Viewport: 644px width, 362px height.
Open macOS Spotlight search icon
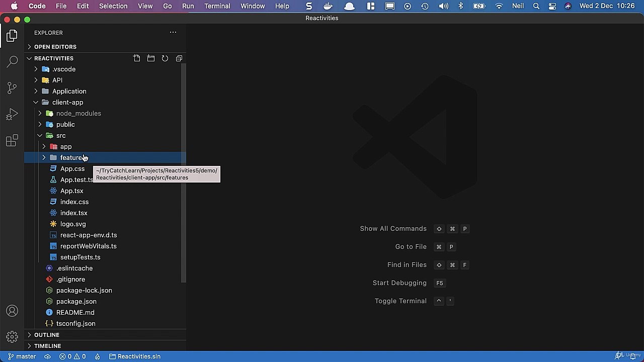point(536,6)
